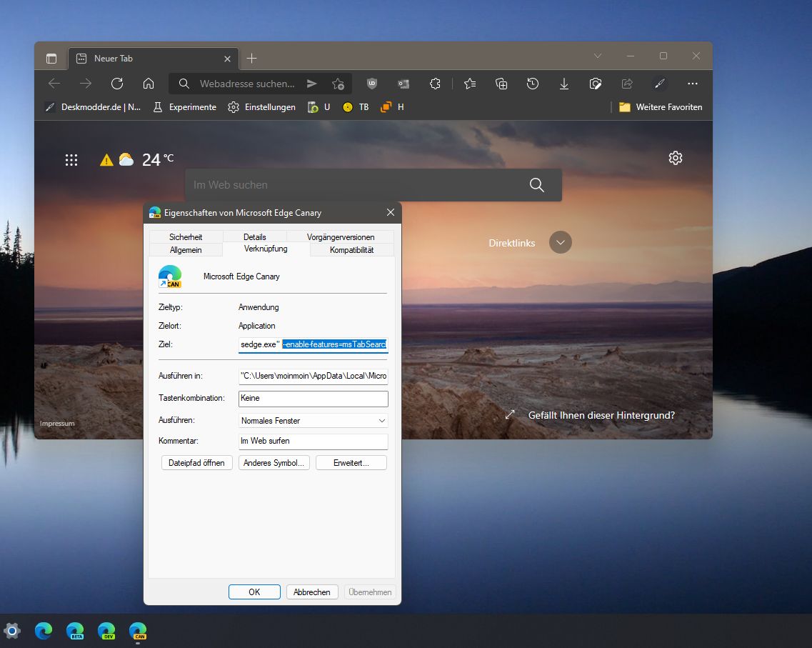Open new tab with plus icon

pos(251,59)
